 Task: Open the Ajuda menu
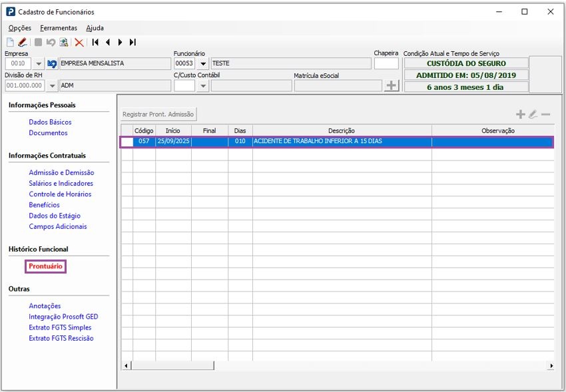(x=95, y=28)
